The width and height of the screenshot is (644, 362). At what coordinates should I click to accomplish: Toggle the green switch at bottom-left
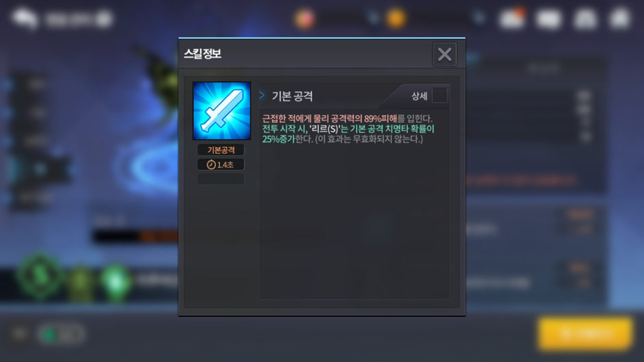tap(62, 335)
